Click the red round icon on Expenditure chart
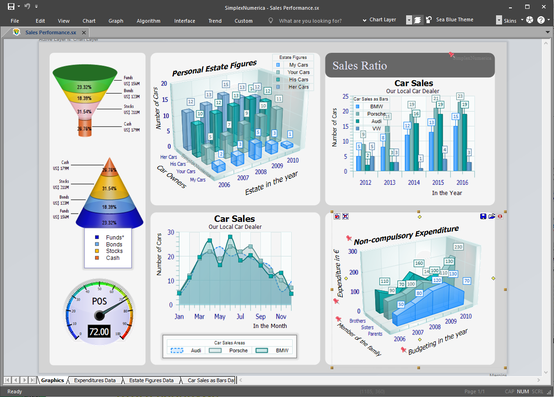The width and height of the screenshot is (554, 397). click(500, 216)
